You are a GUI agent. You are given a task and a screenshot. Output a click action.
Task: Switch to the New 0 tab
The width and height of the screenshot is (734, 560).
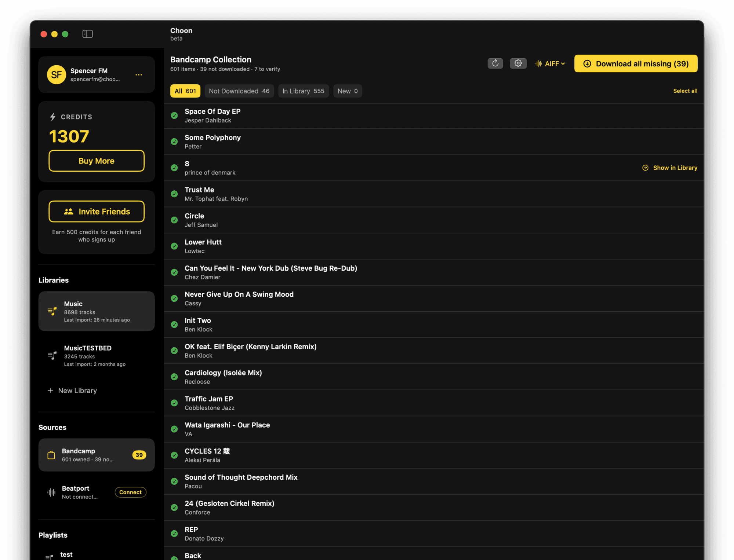point(347,91)
